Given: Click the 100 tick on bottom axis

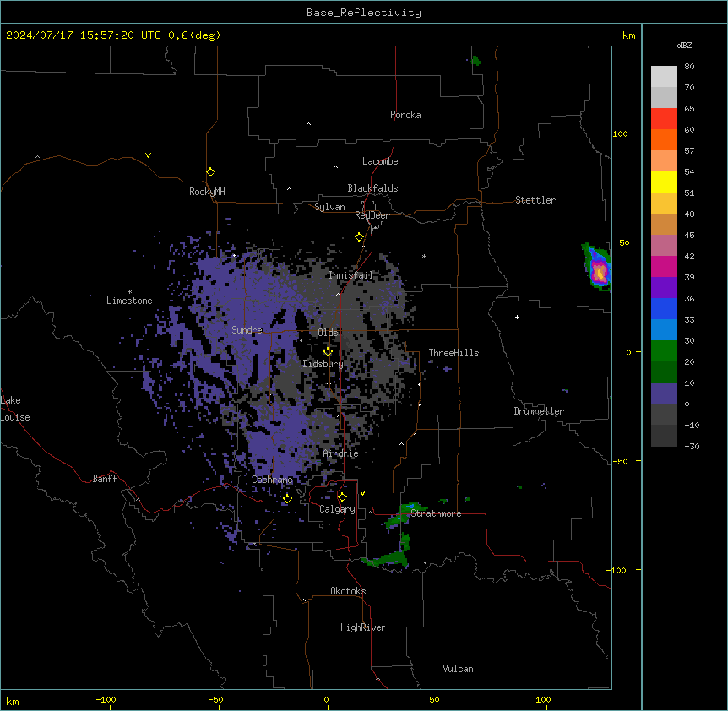Looking at the screenshot, I should (543, 700).
